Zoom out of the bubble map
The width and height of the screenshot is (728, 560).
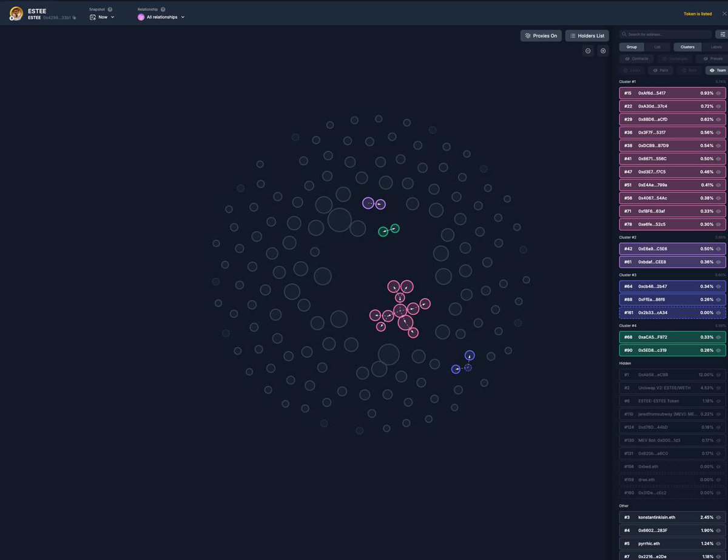coord(588,51)
